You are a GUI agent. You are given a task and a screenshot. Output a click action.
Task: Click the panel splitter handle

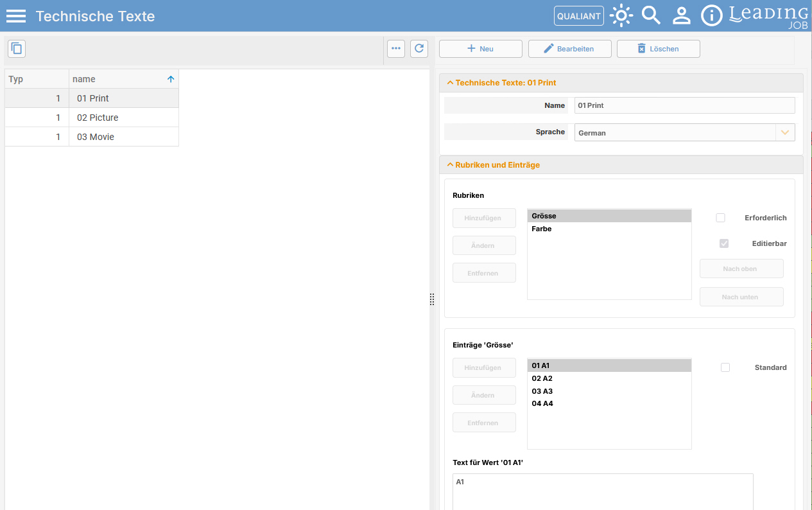coord(432,299)
